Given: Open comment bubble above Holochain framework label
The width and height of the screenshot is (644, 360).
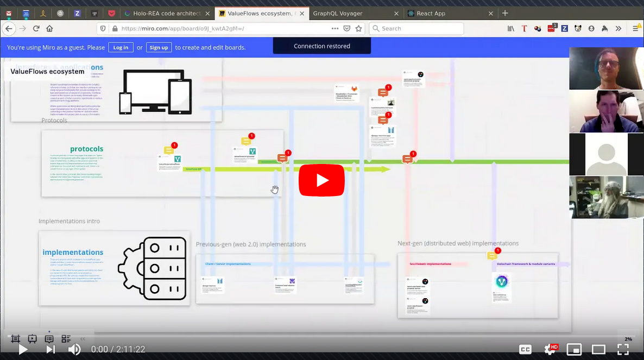Looking at the screenshot, I should [493, 255].
